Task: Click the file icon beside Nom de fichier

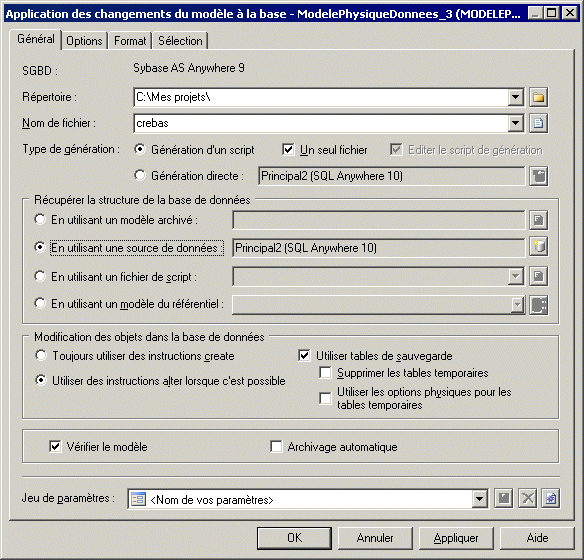Action: tap(538, 123)
